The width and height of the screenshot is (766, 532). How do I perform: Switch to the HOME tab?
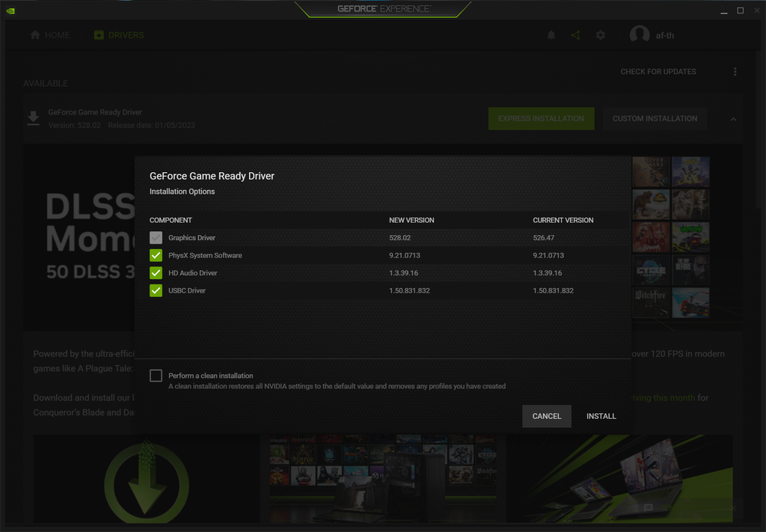49,34
